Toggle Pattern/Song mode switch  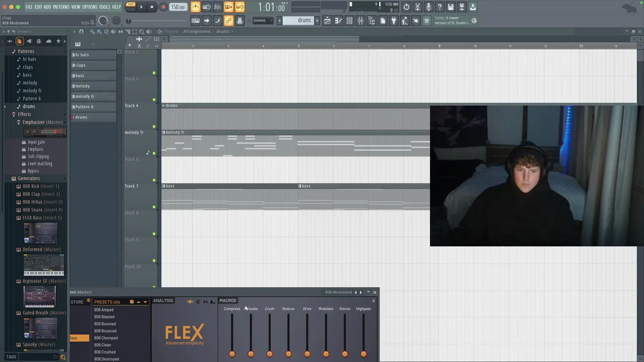[x=130, y=7]
